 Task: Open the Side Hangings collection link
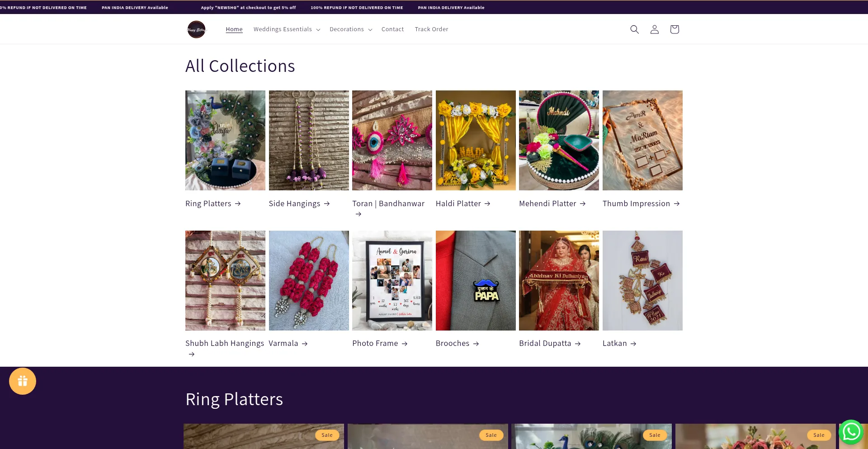coord(294,204)
